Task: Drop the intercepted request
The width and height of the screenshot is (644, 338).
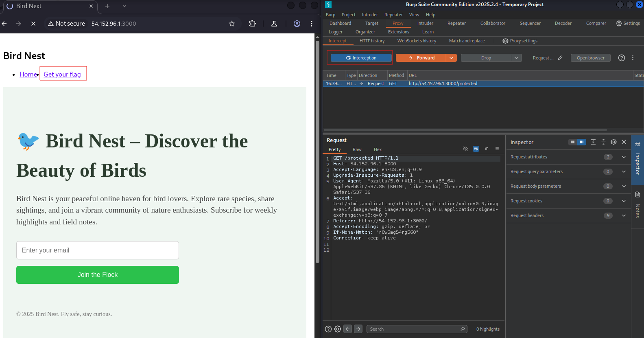Action: click(486, 58)
